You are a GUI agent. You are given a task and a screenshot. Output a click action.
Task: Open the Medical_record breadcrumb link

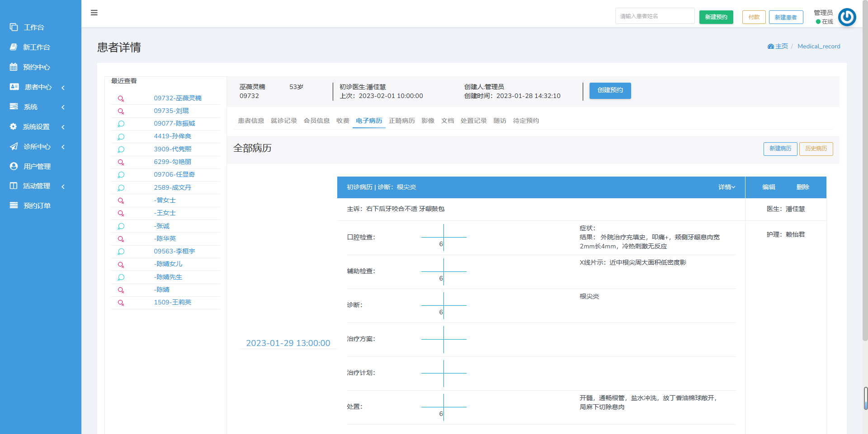[819, 47]
